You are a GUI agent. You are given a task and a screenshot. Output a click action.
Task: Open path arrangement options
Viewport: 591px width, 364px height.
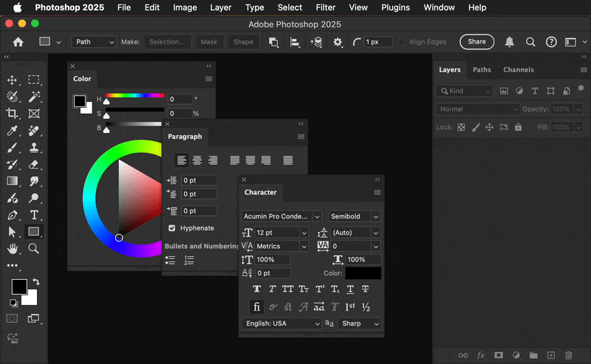click(316, 42)
